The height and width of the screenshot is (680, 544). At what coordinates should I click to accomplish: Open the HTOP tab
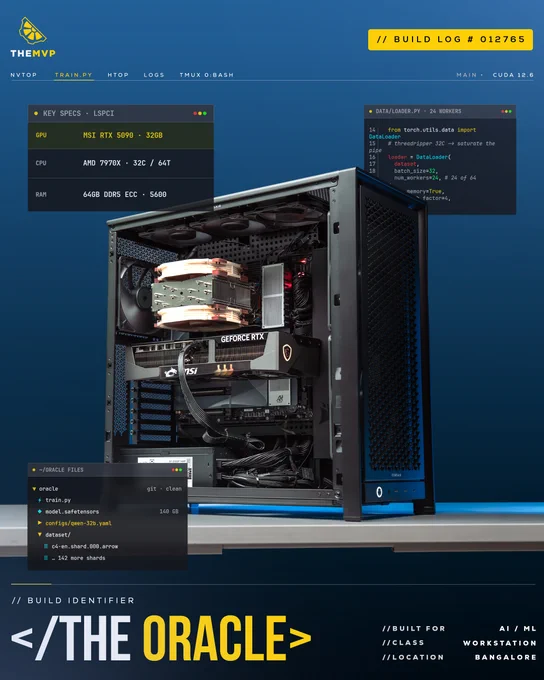pyautogui.click(x=118, y=75)
